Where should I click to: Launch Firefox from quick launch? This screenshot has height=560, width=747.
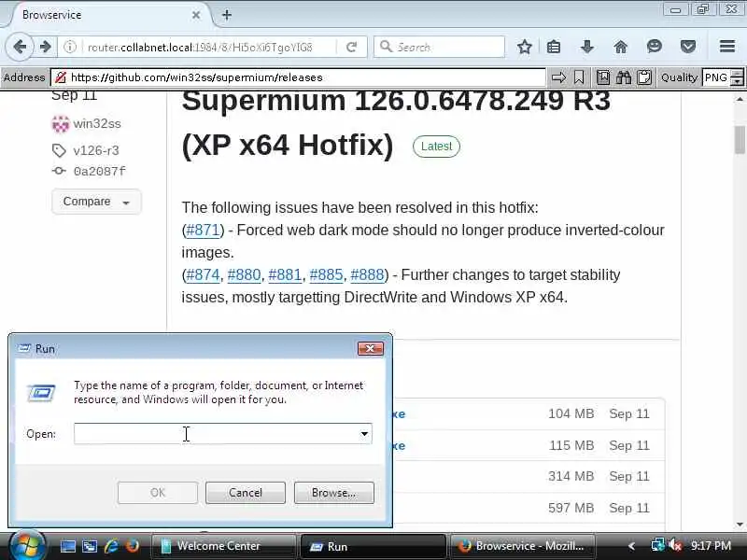pos(133,546)
